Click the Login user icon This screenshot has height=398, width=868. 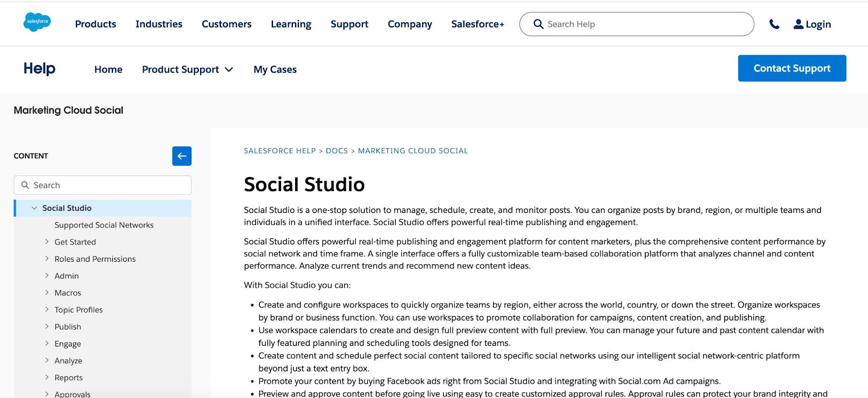pos(798,24)
